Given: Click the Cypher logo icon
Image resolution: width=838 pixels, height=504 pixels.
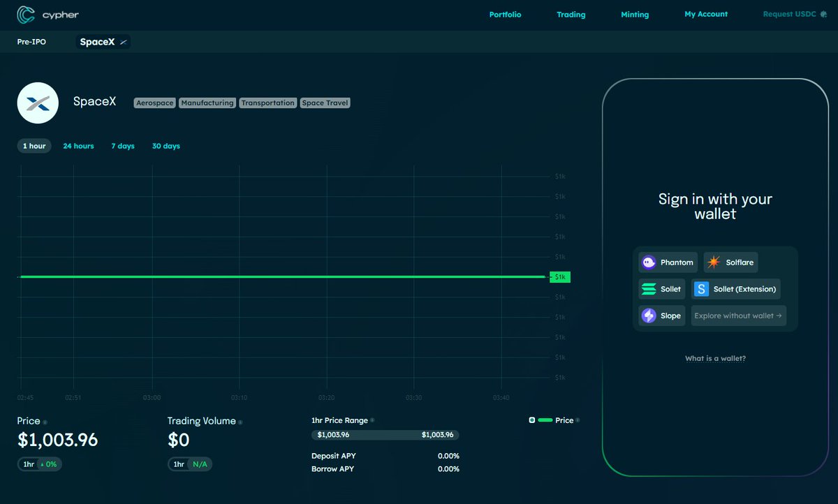Looking at the screenshot, I should pyautogui.click(x=26, y=14).
